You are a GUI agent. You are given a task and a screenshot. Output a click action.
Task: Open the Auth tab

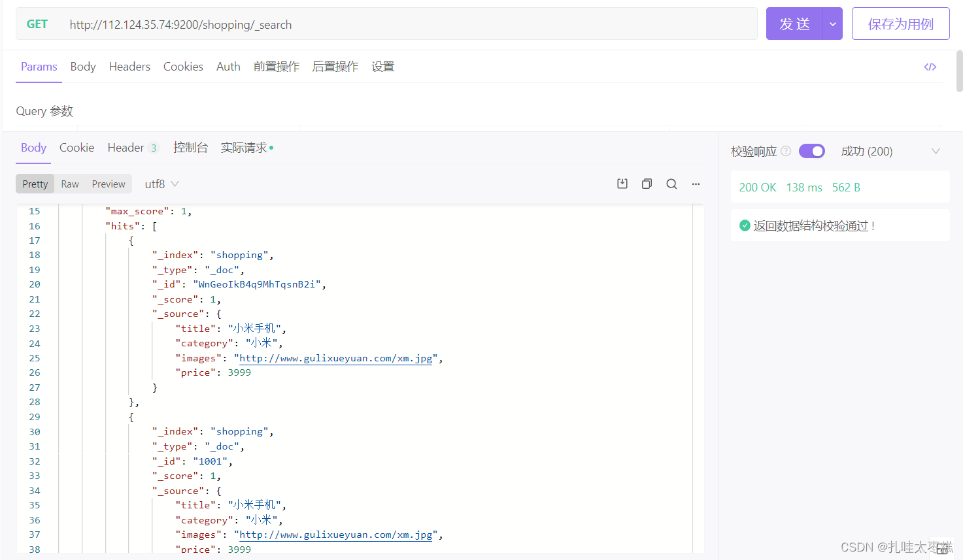click(228, 67)
